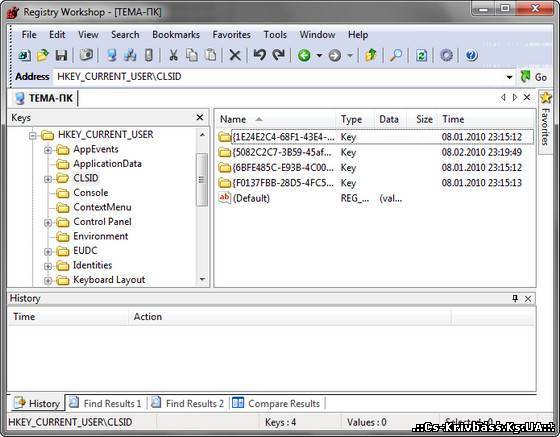
Task: Click the Refresh toolbar icon
Action: pyautogui.click(x=421, y=55)
